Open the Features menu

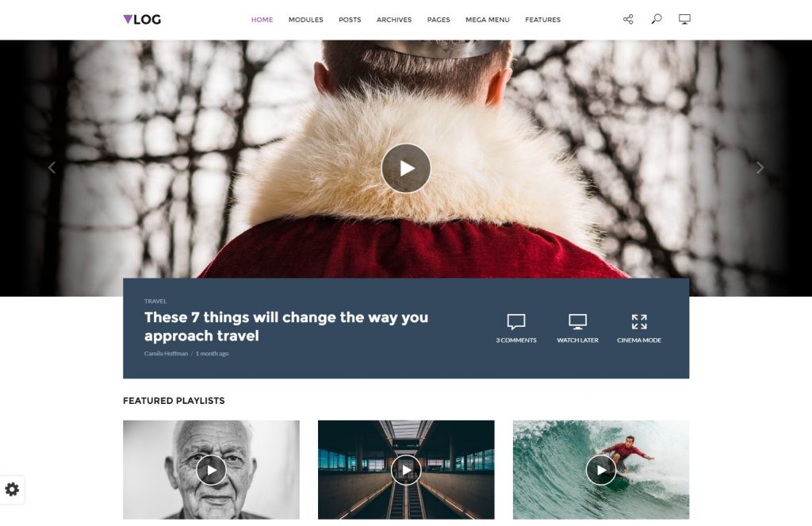click(542, 20)
